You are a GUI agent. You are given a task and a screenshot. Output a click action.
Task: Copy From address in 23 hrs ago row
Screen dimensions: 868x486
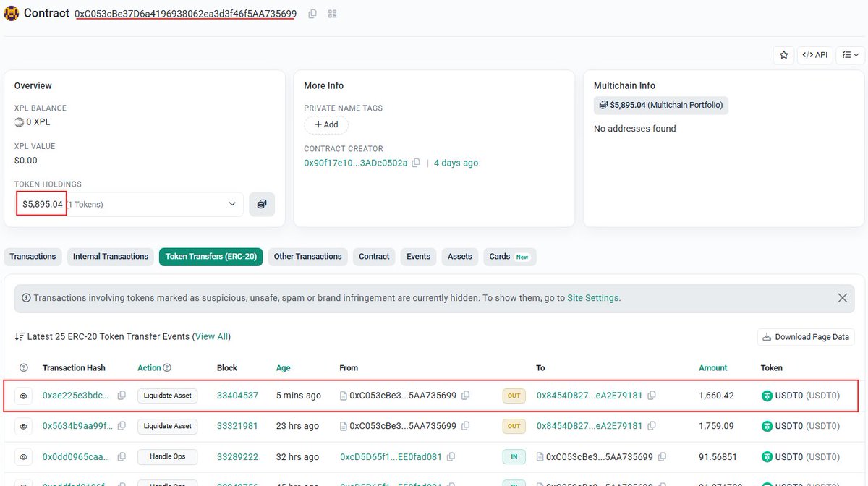pyautogui.click(x=466, y=426)
